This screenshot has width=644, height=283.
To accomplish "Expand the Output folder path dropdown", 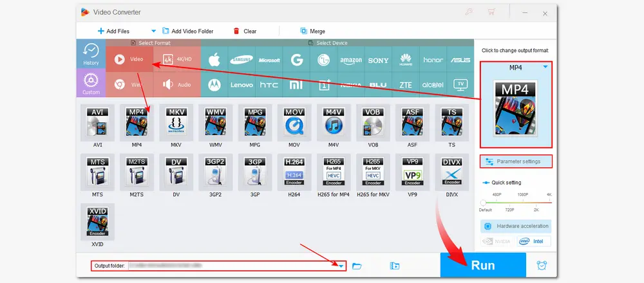I will (341, 266).
